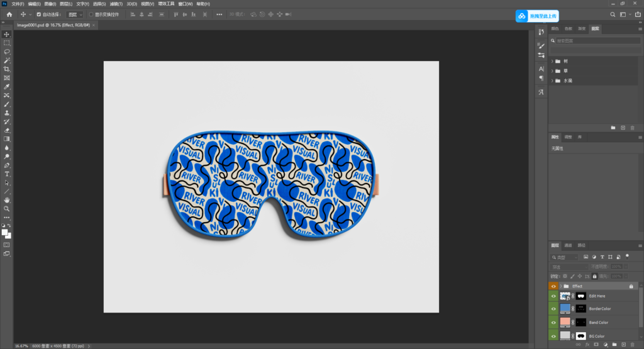
Task: Select the Frame tool
Action: [x=6, y=77]
